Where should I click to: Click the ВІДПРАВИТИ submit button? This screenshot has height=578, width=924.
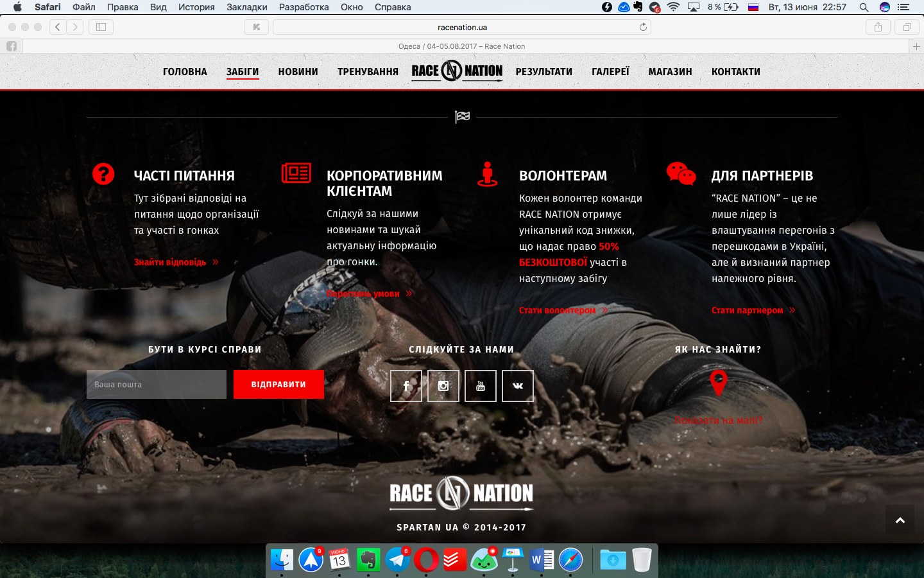[x=278, y=384]
